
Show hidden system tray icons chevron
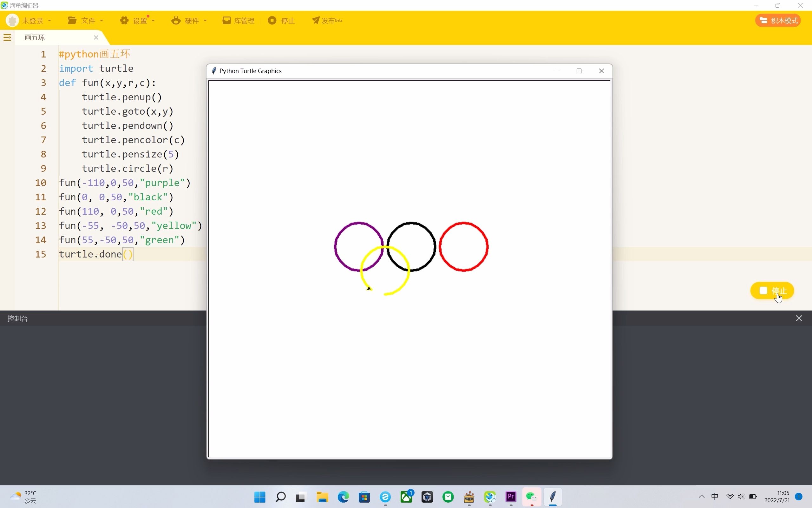701,496
